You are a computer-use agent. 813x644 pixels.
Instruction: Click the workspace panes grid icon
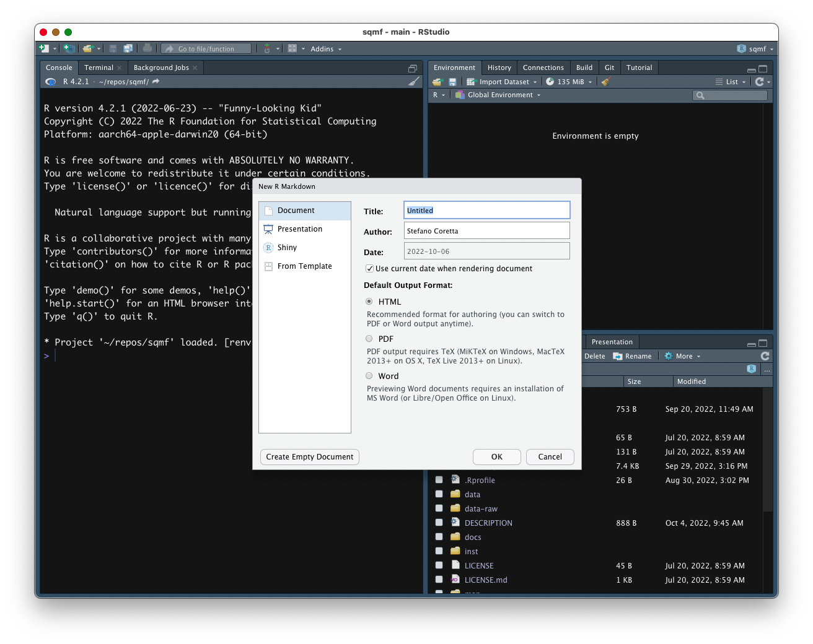292,48
